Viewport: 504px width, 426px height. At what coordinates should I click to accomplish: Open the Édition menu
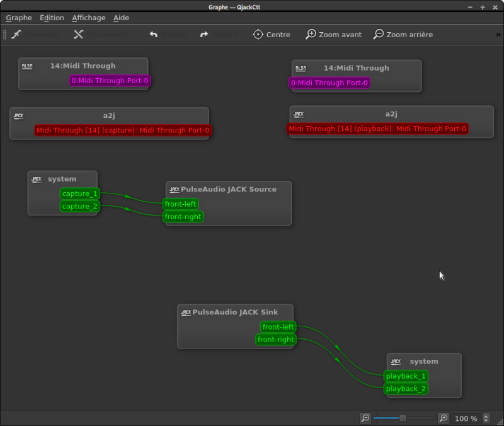pyautogui.click(x=52, y=18)
